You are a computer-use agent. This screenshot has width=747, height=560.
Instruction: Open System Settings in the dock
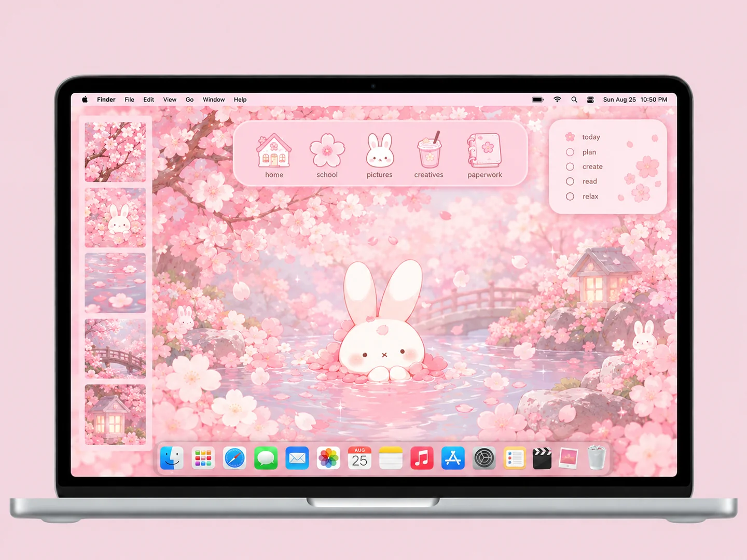click(484, 458)
